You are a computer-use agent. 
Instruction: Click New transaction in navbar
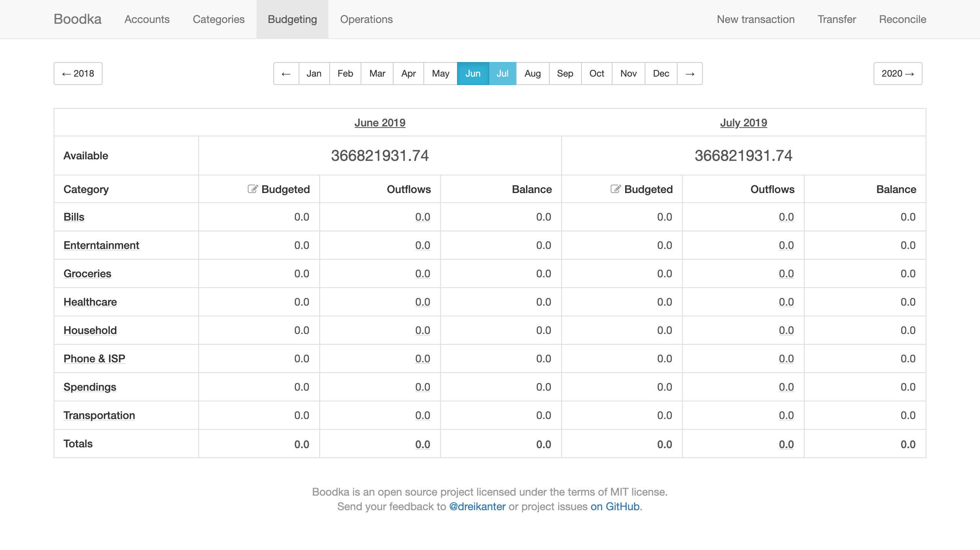tap(756, 19)
